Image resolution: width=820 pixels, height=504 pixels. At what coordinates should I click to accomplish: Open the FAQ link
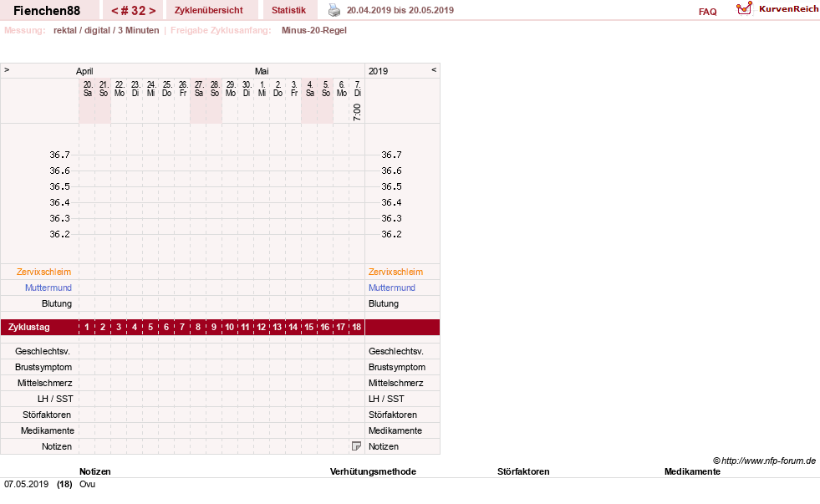(707, 12)
